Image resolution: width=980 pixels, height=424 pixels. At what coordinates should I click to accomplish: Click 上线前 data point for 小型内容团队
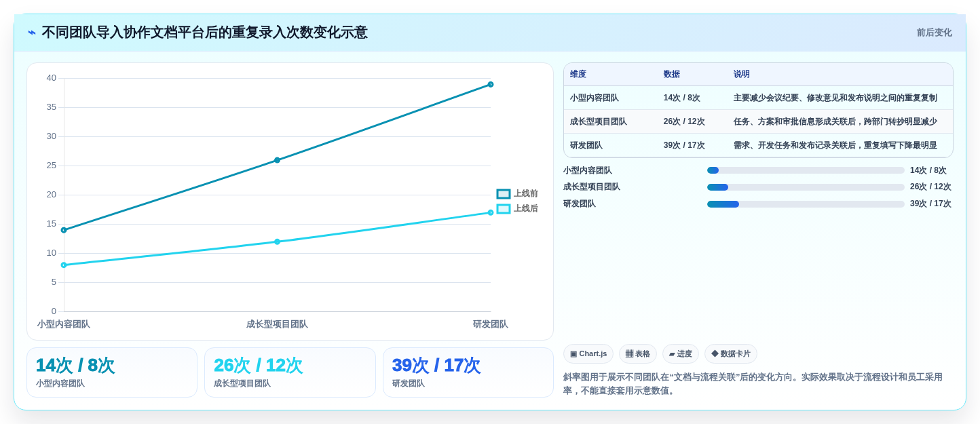(x=64, y=230)
